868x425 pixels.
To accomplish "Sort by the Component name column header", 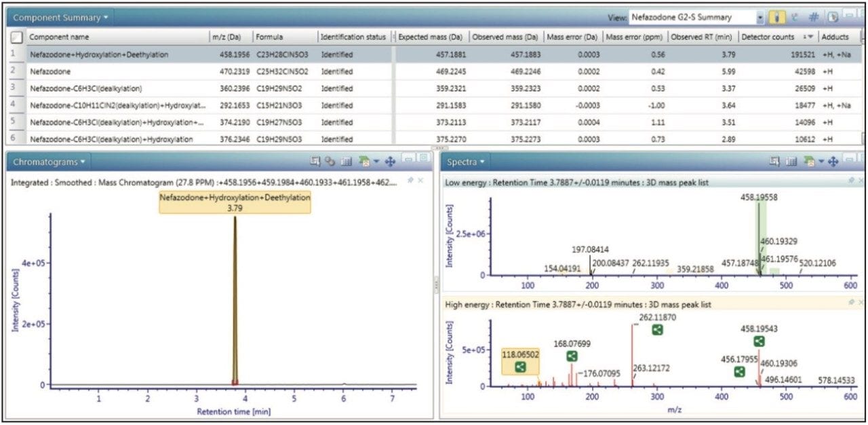I will coord(117,37).
